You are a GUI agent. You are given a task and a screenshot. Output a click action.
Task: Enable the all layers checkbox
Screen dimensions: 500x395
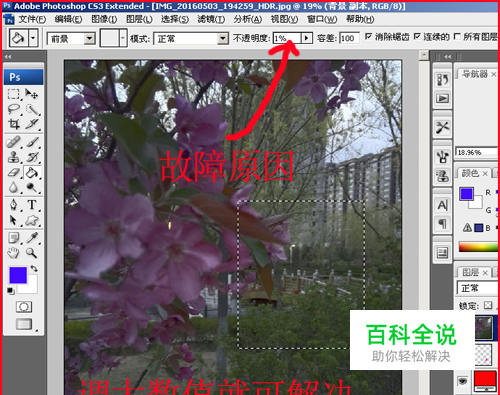click(x=457, y=36)
